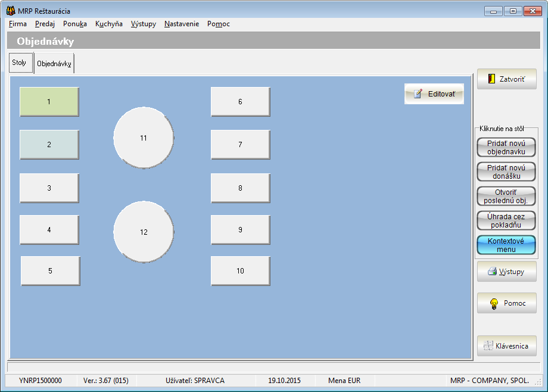This screenshot has height=392, width=548.
Task: Select the Pridať novú objednávku mode
Action: pos(506,147)
